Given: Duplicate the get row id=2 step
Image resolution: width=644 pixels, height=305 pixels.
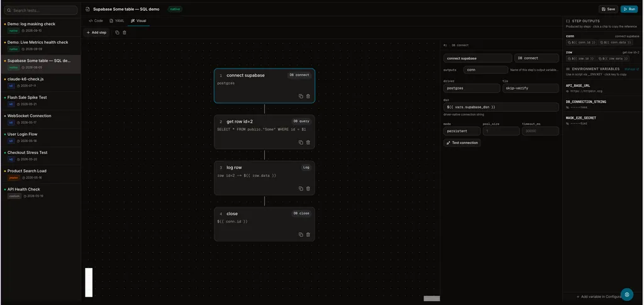Looking at the screenshot, I should 301,143.
